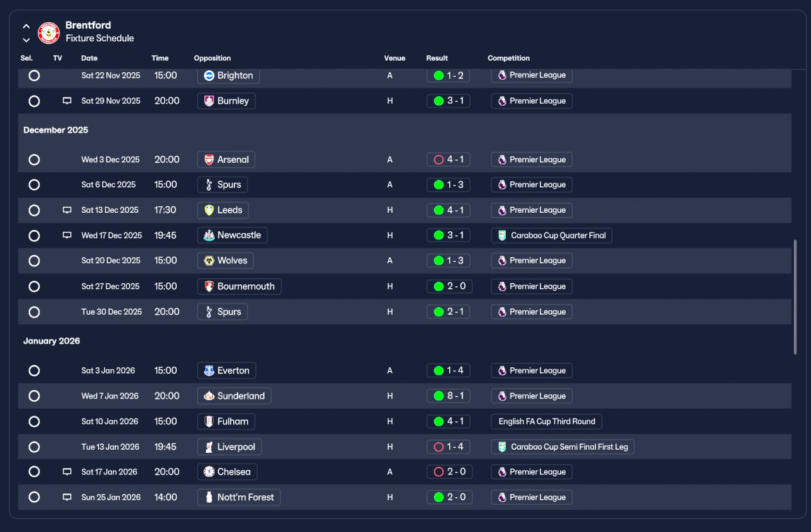Click the Brentford club badge icon
Viewport: 811px width, 532px height.
(x=49, y=33)
